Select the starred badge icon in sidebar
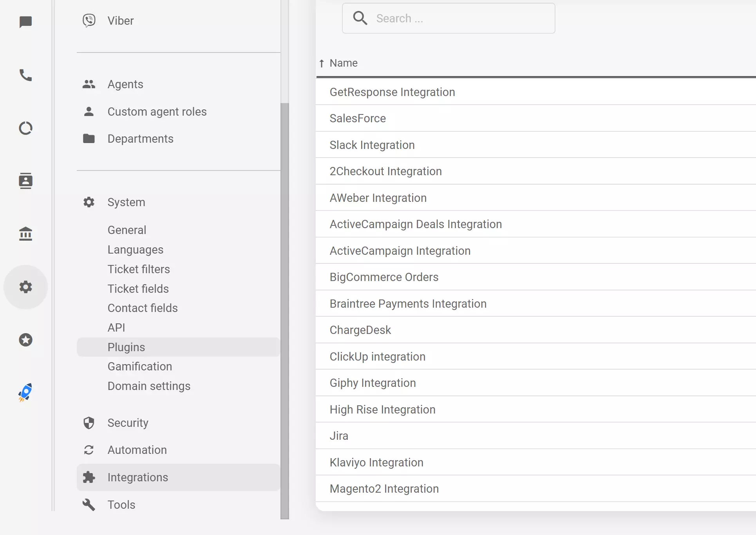756x535 pixels. coord(25,340)
